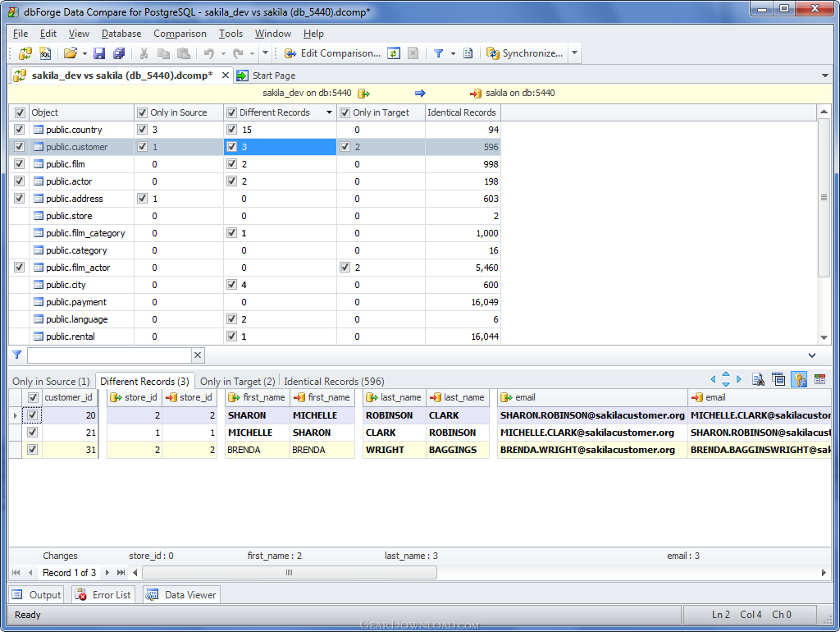Image resolution: width=840 pixels, height=632 pixels.
Task: Click the Edit Comparison button
Action: [333, 53]
